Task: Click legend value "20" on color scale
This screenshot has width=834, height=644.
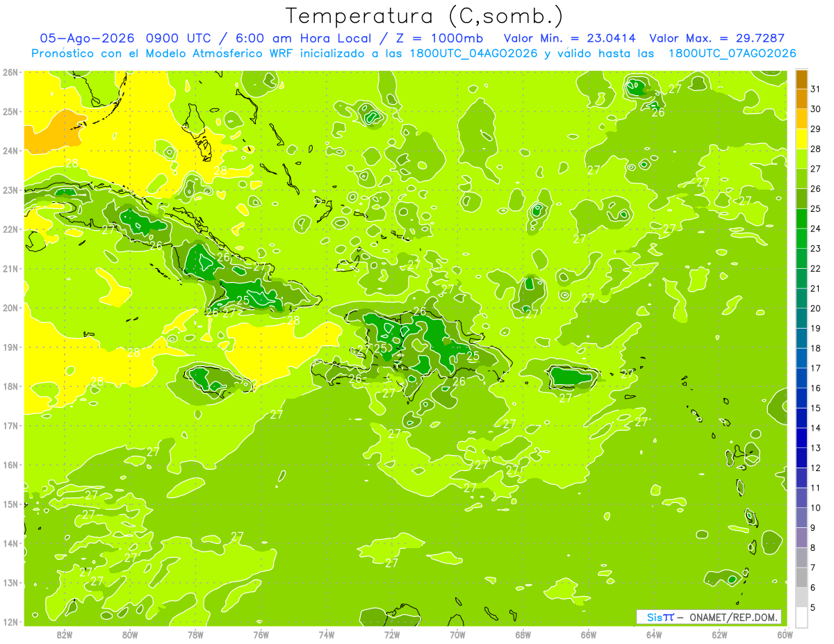Action: point(815,308)
